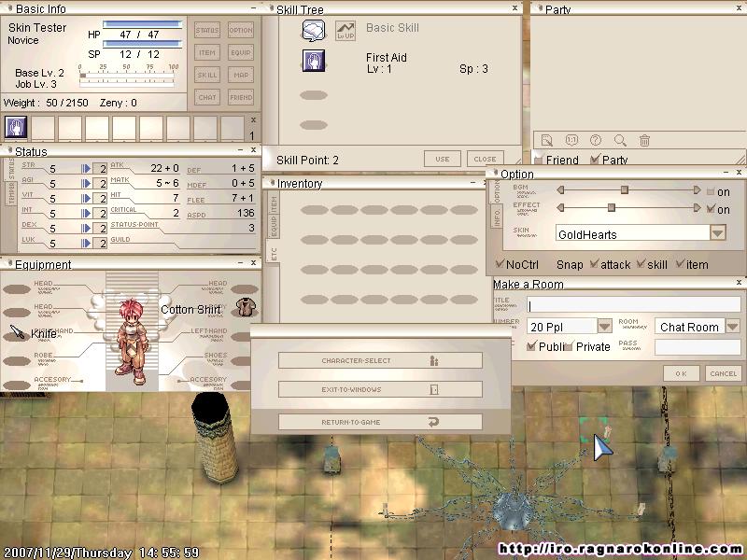Click the BGM volume left arrow
The image size is (747, 560).
coord(561,190)
